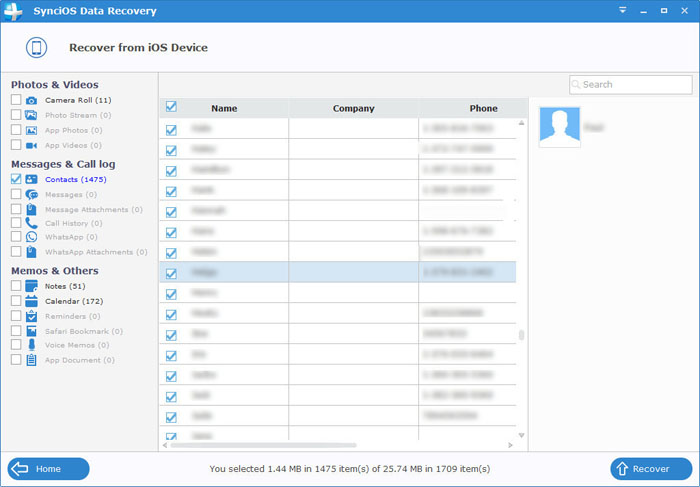Tick the Messages (0) checkbox
Screen dimensions: 700x487
16,194
